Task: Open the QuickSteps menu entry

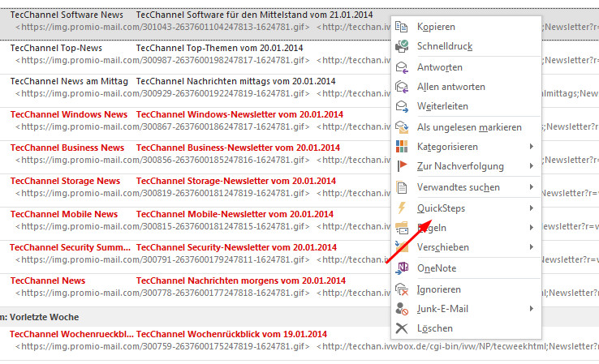Action: [x=466, y=208]
